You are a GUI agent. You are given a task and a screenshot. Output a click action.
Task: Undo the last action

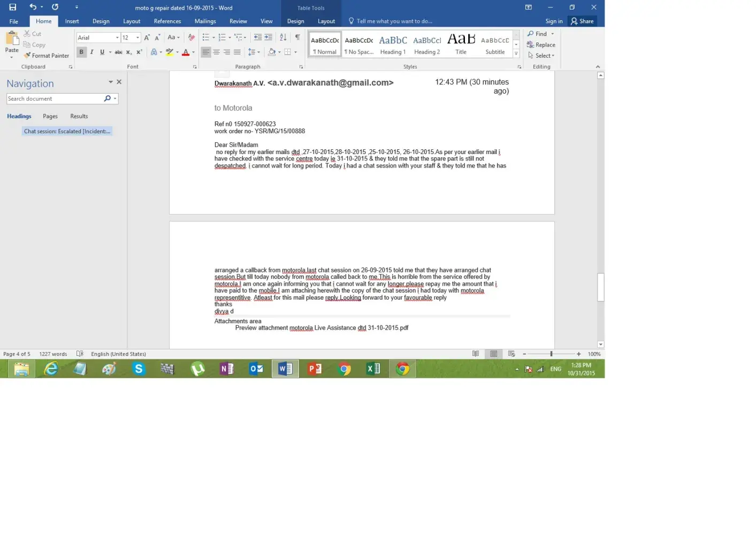33,7
